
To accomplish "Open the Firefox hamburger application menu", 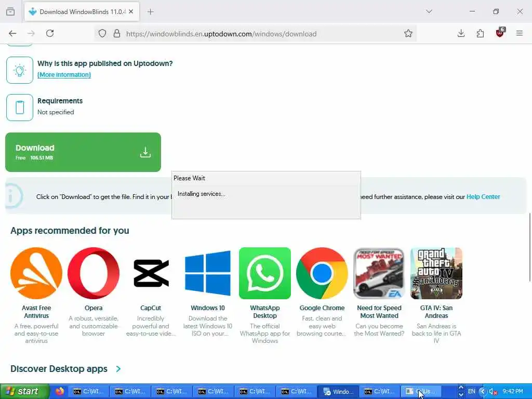I will (519, 33).
